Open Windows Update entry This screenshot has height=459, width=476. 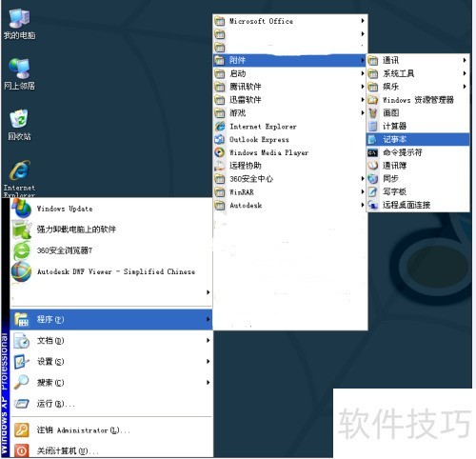click(x=111, y=209)
